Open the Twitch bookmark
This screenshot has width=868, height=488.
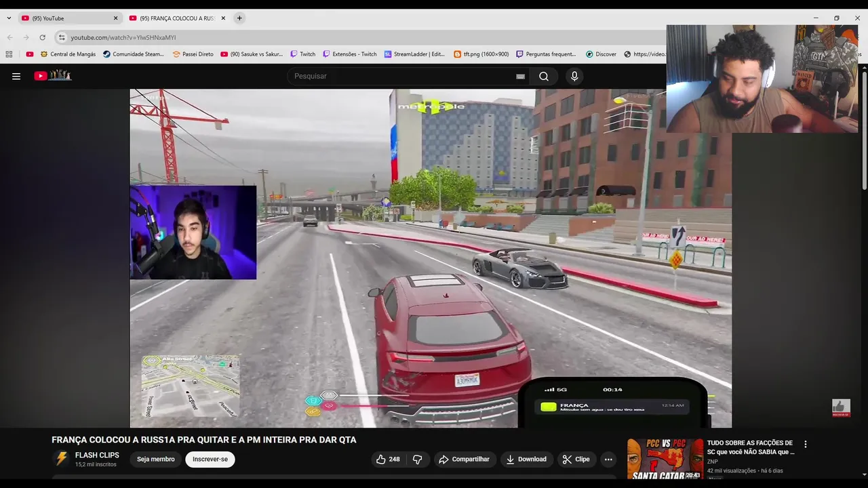click(x=303, y=54)
